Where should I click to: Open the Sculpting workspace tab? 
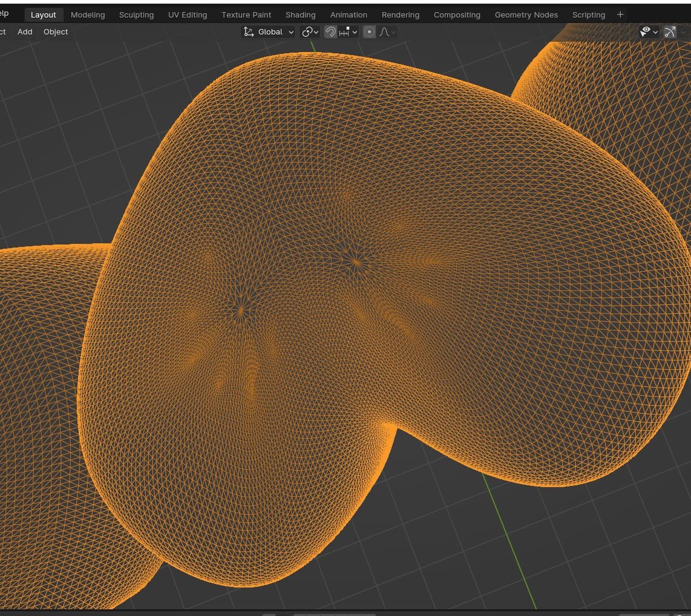coord(136,15)
